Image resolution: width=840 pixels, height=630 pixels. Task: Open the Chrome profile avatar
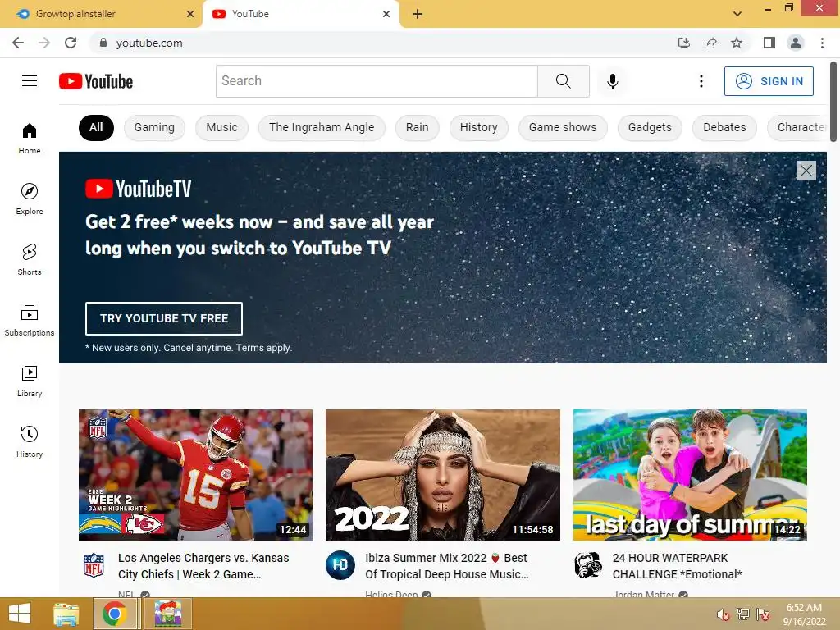(796, 43)
